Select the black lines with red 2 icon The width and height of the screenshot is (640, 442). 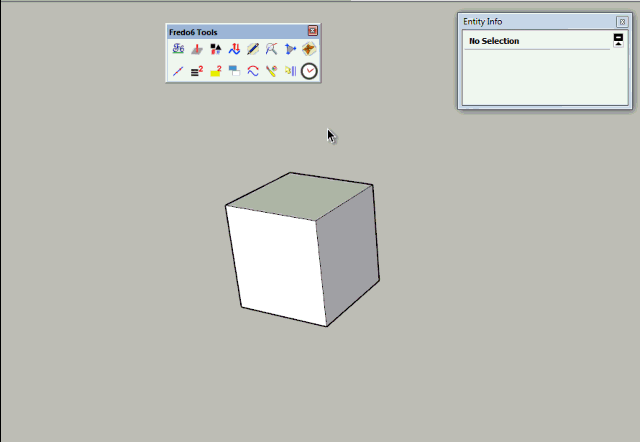197,71
